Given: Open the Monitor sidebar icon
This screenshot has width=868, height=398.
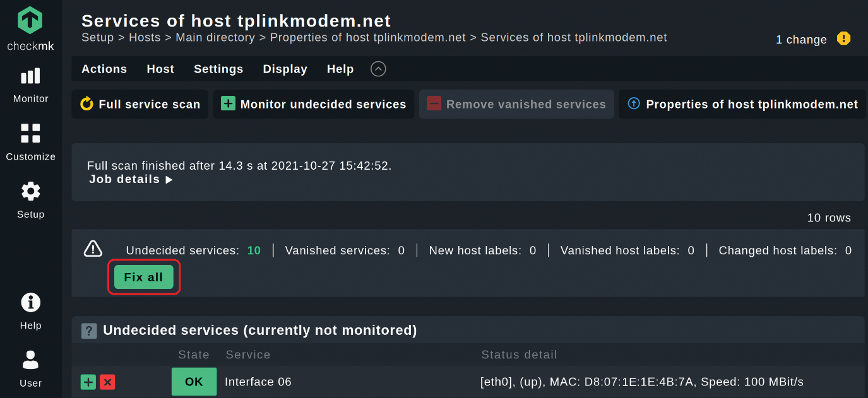Looking at the screenshot, I should click(x=30, y=77).
